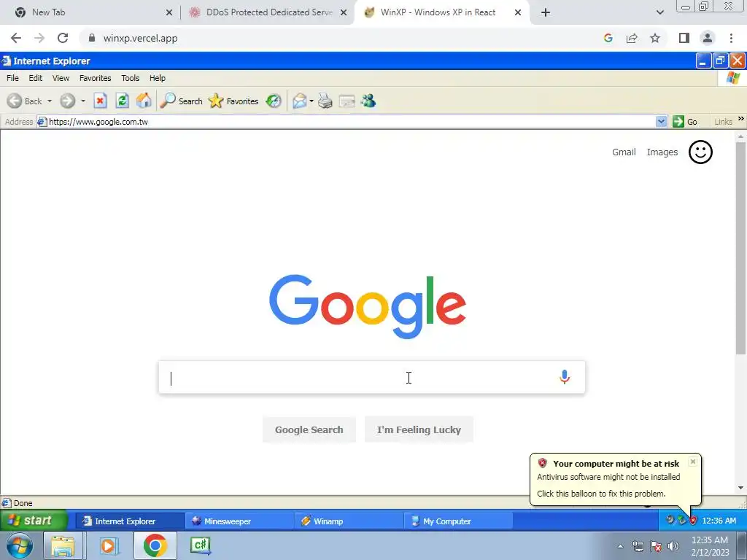Open the Edit menu
Image resolution: width=747 pixels, height=560 pixels.
coord(35,78)
